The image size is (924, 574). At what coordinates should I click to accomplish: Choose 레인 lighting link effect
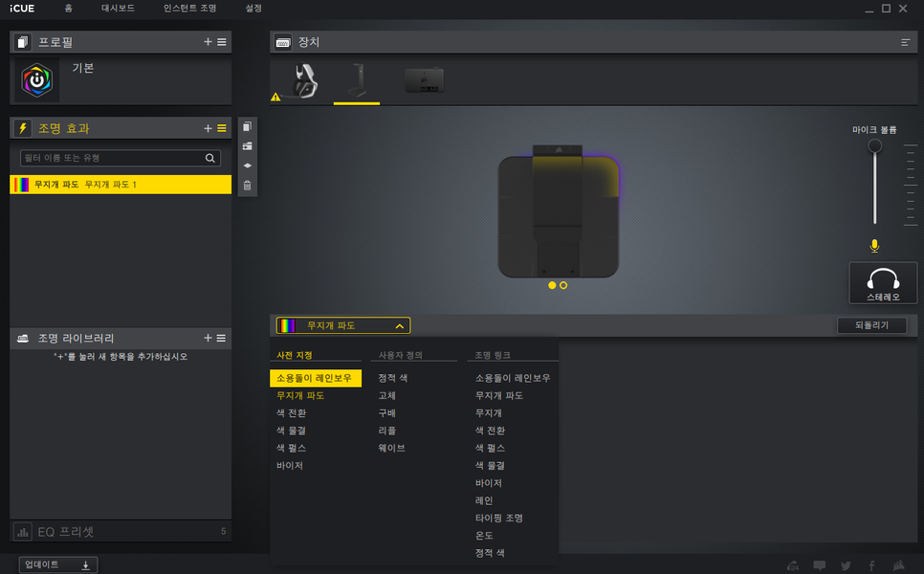point(484,500)
